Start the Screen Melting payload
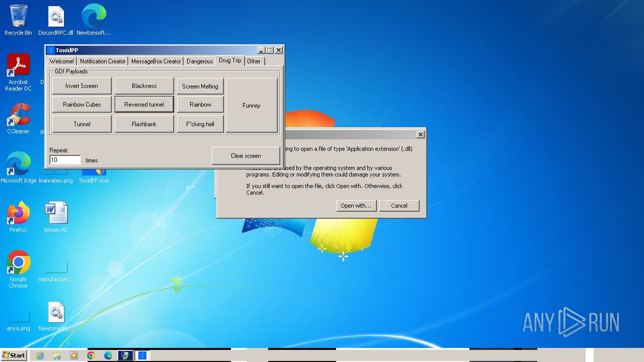This screenshot has height=362, width=644. 200,86
